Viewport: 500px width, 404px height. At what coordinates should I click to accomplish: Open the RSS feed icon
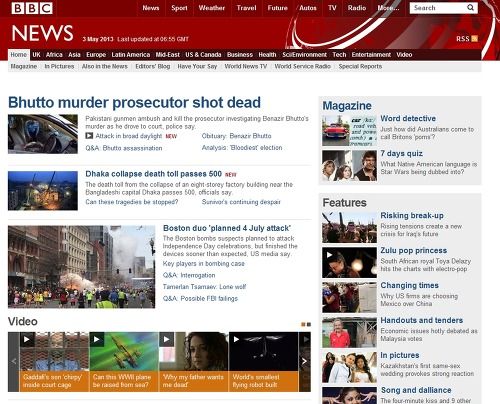click(x=475, y=39)
